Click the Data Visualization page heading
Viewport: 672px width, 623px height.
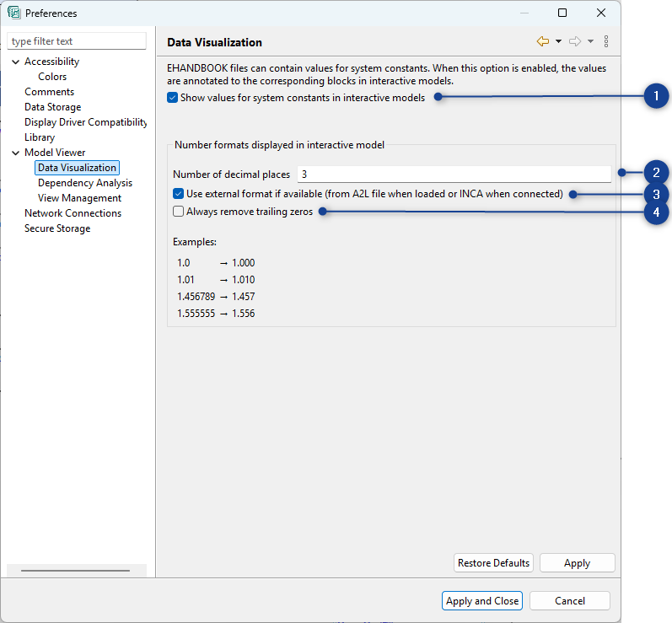click(214, 42)
